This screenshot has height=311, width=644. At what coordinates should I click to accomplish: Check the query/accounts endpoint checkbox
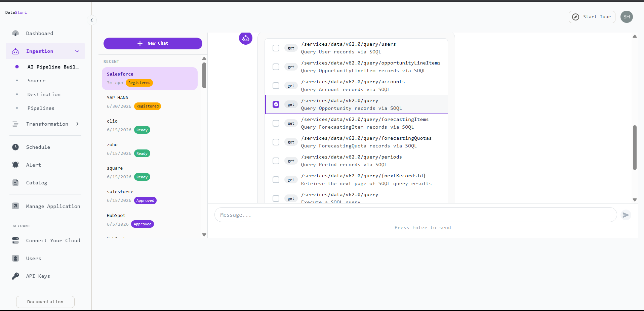click(276, 86)
